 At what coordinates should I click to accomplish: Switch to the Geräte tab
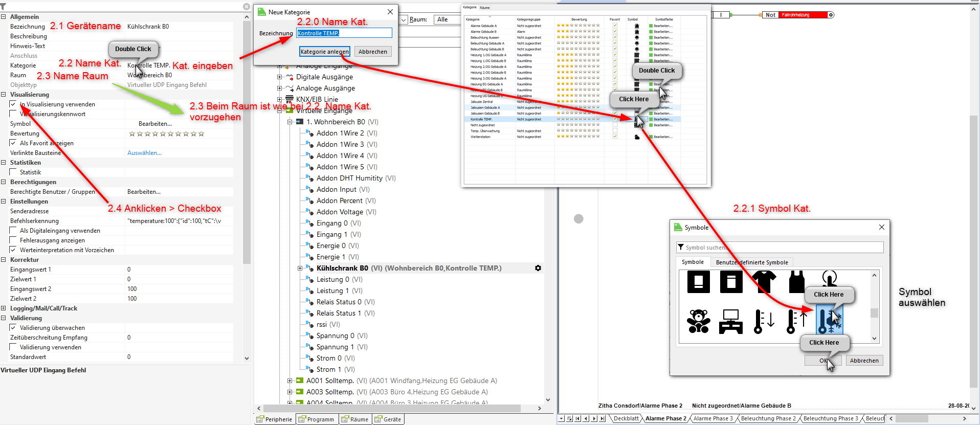pos(388,419)
